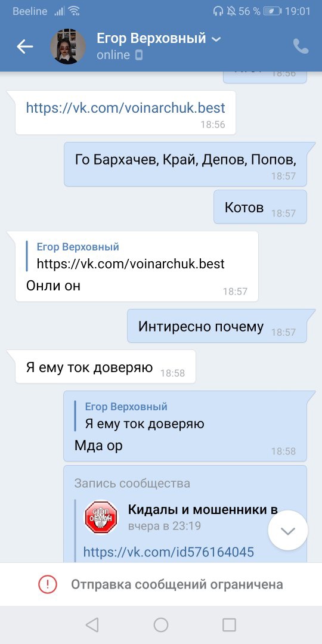Open Егор Верховный's profile avatar

click(68, 47)
